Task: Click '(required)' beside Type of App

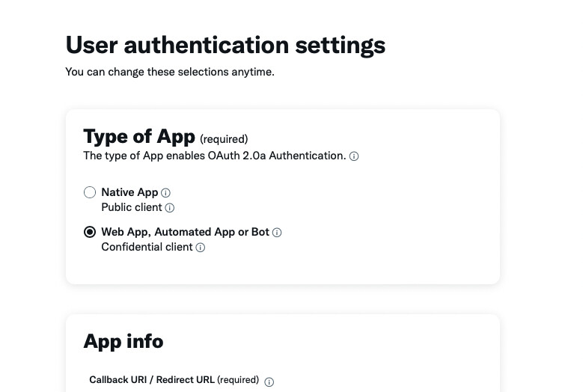Action: (224, 138)
